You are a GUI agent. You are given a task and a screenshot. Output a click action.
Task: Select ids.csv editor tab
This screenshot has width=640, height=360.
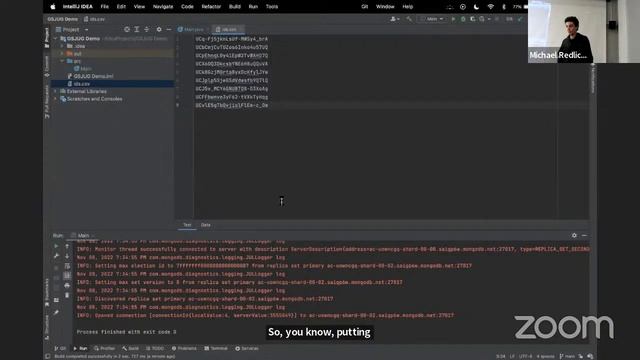tap(227, 29)
